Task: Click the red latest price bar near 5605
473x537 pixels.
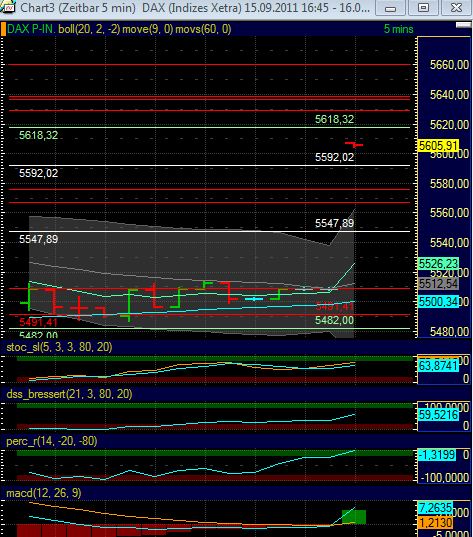Action: click(354, 144)
